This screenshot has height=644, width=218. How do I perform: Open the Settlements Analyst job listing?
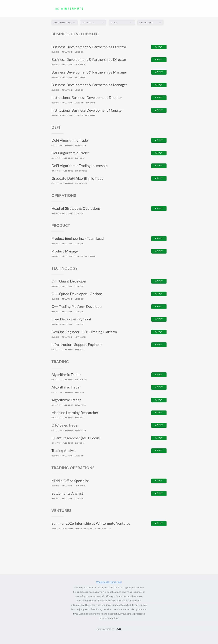click(x=67, y=493)
